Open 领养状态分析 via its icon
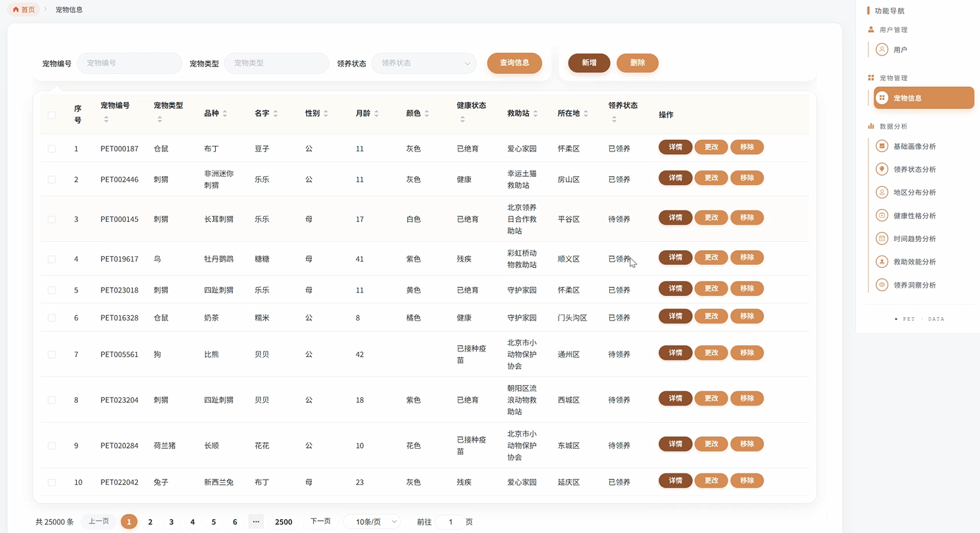 point(882,169)
